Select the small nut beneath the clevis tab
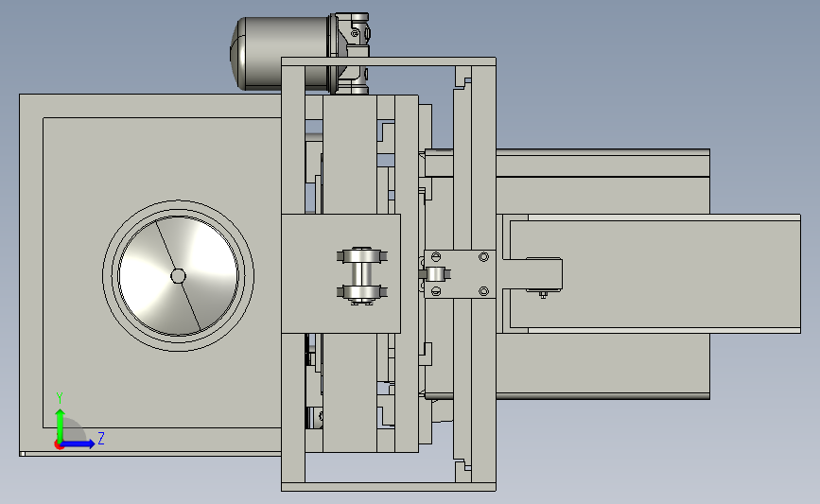 point(543,295)
